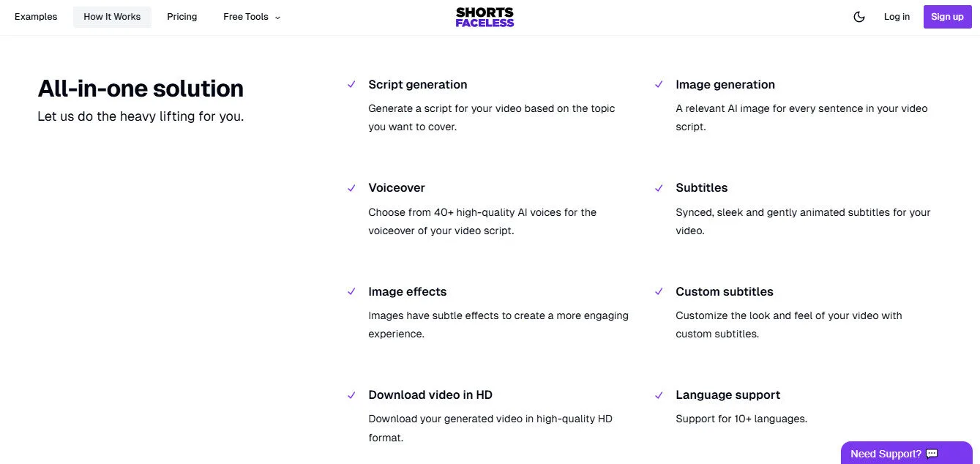Click the checkmark beside Image effects
Screen dimensions: 980x464
click(351, 292)
